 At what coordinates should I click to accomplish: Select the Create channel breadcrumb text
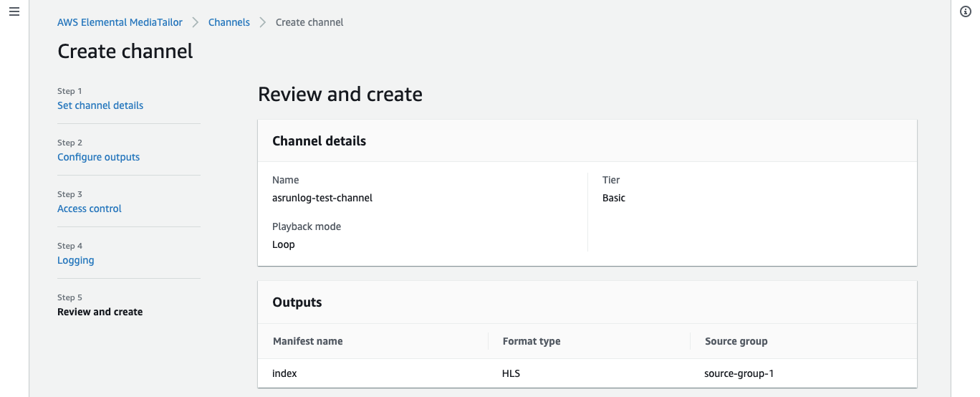[x=309, y=22]
